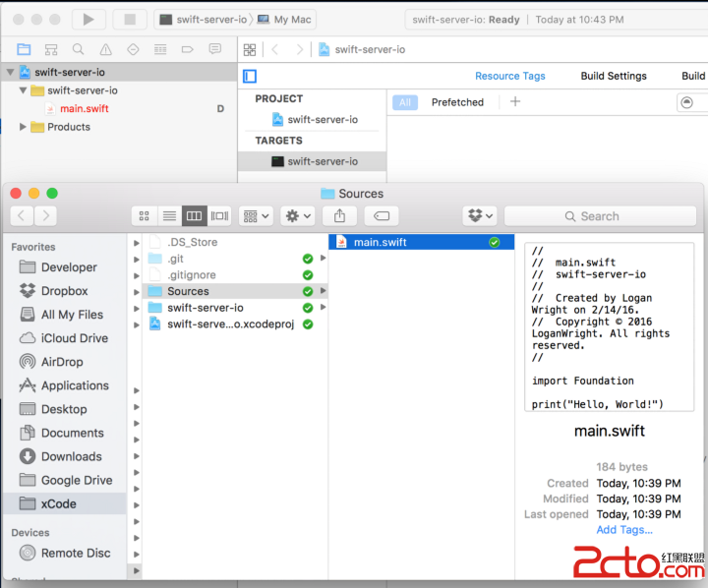The image size is (708, 588).
Task: Open the Finder arrange-by dropdown
Action: [256, 216]
